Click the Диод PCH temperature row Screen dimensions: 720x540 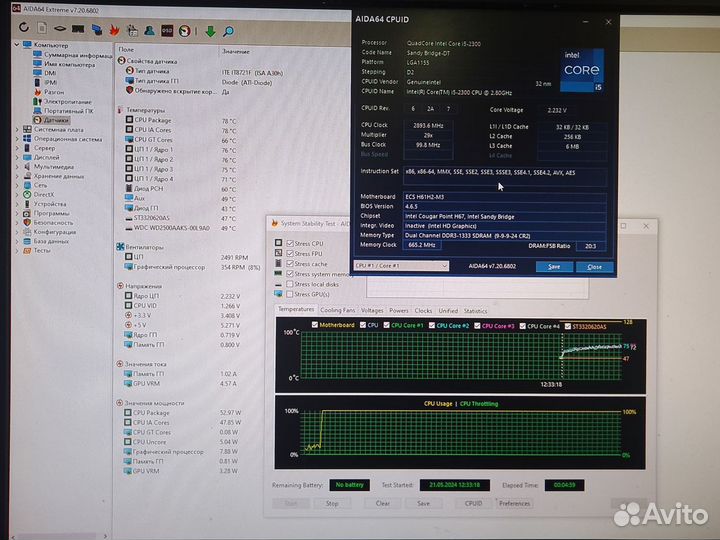click(181, 189)
